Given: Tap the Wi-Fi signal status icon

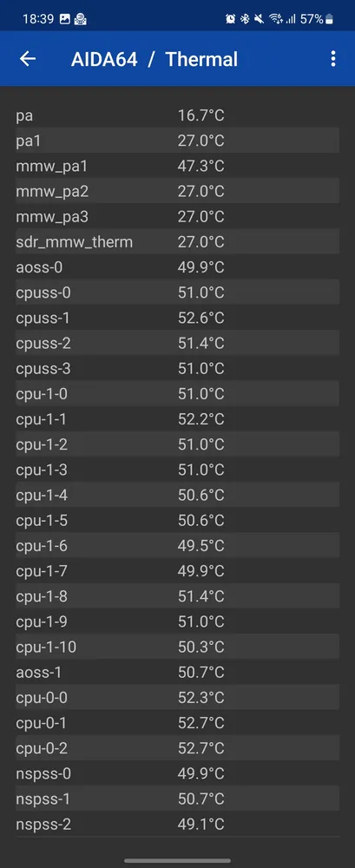Looking at the screenshot, I should tap(276, 19).
